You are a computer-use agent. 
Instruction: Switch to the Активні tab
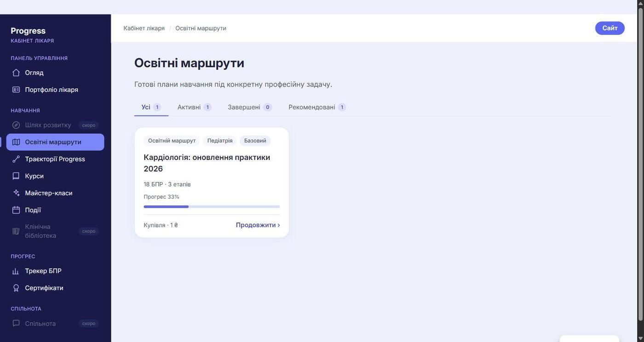pos(194,107)
